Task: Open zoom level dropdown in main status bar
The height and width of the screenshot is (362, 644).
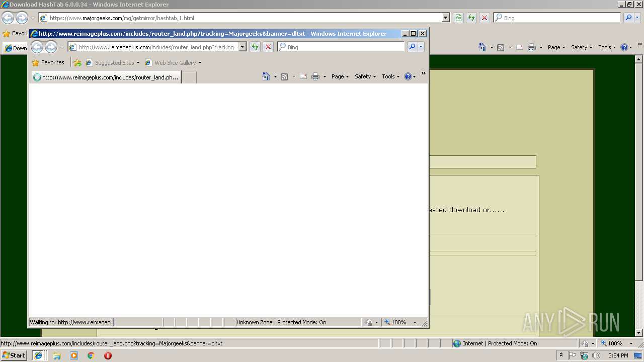Action: [631, 343]
